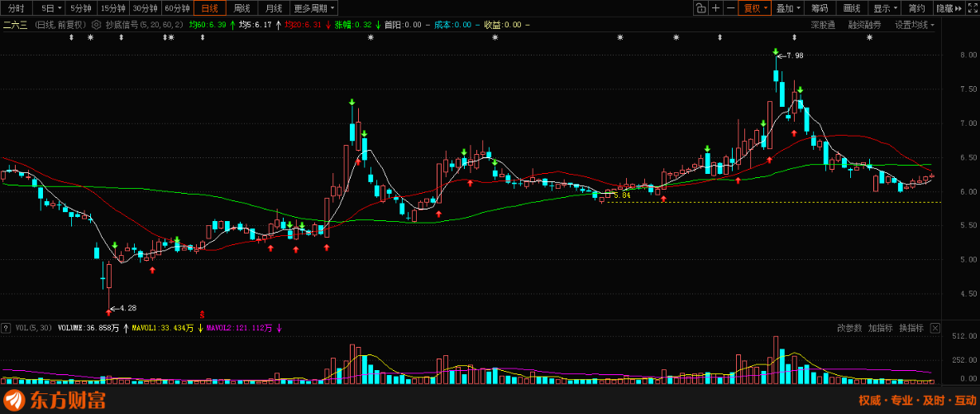This screenshot has height=414, width=980.
Task: Select the green sell arrow above the 7.98 peak
Action: tap(776, 51)
